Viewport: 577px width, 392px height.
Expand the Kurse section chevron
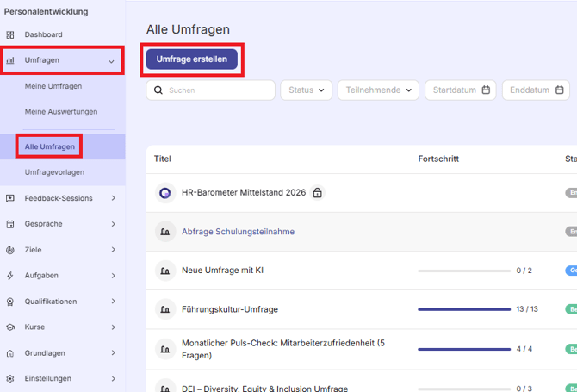point(114,327)
